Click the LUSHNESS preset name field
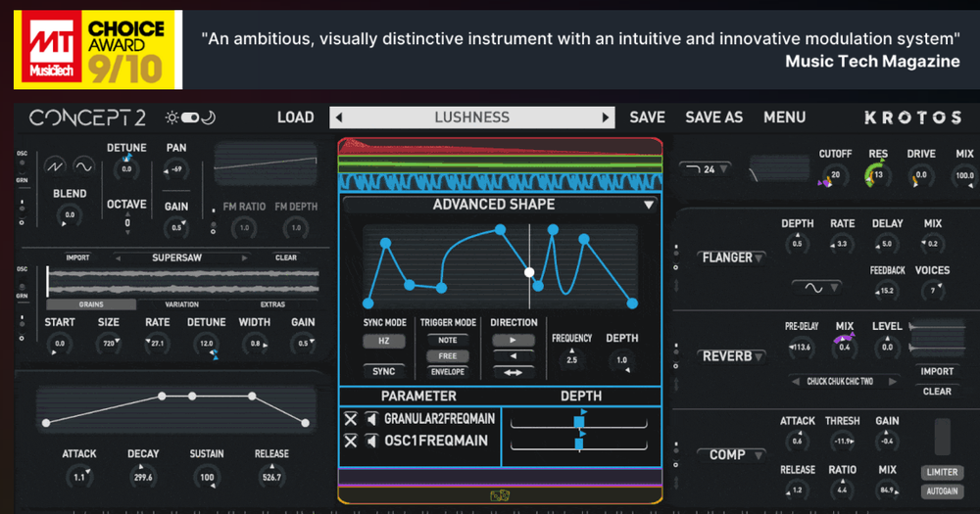980x514 pixels. 472,117
